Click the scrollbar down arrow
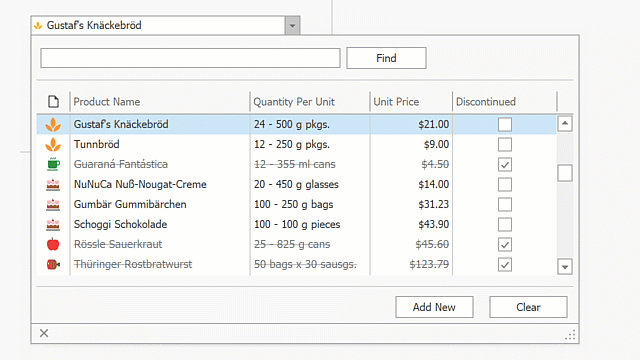Viewport: 640px width, 360px height. click(x=565, y=267)
